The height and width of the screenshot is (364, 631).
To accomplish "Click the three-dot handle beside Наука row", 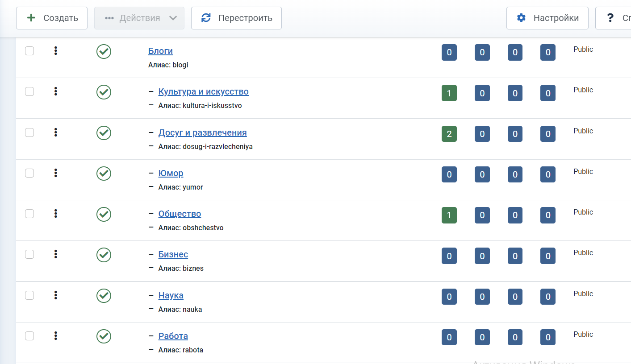I will [x=56, y=295].
